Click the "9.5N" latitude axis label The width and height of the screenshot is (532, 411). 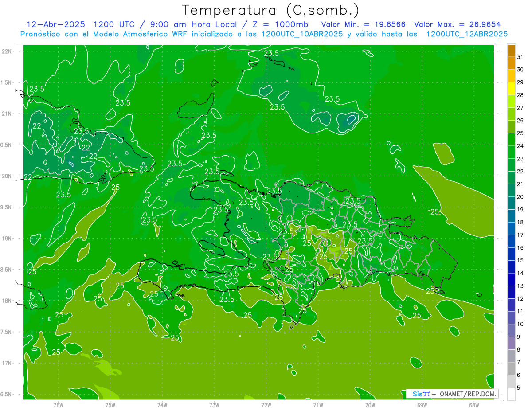[x=6, y=207]
